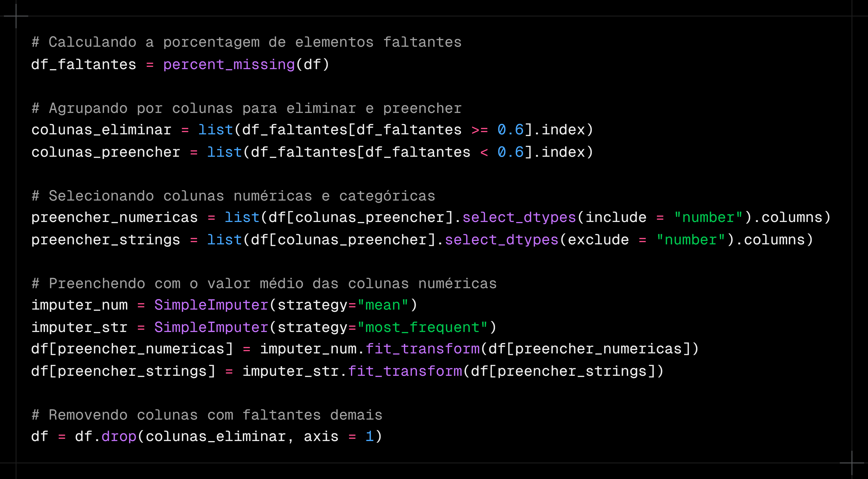This screenshot has width=868, height=479.
Task: Click list on the preencher_strings line
Action: 224,240
